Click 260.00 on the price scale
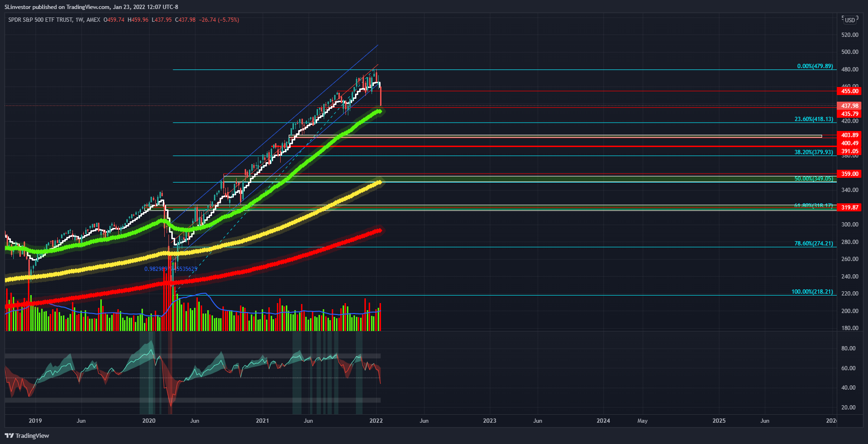Image resolution: width=868 pixels, height=444 pixels. pyautogui.click(x=850, y=259)
